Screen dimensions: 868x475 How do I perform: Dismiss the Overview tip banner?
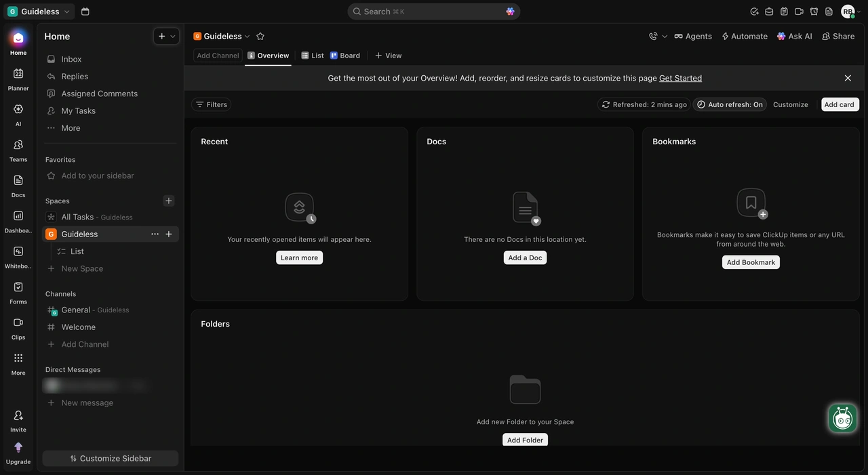pos(848,78)
